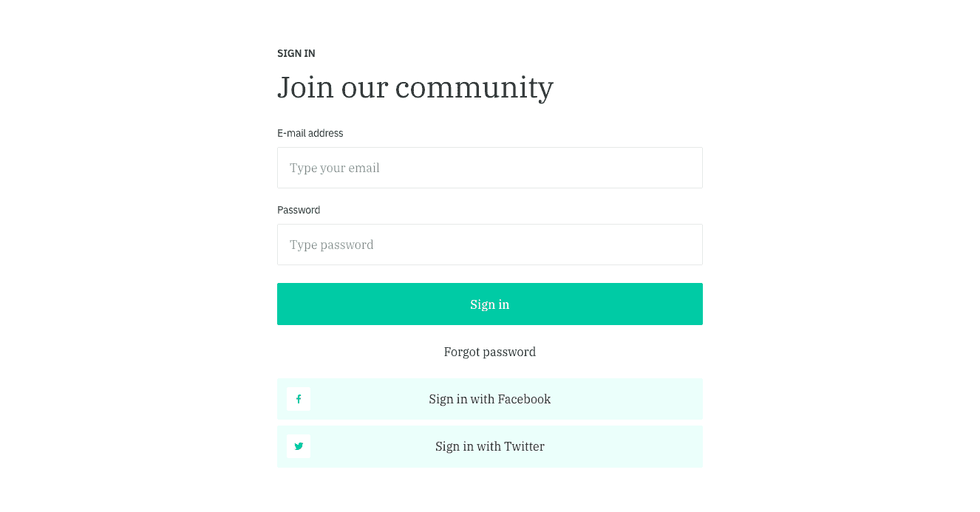Click the Type your email placeholder text
The image size is (980, 512).
pos(335,168)
